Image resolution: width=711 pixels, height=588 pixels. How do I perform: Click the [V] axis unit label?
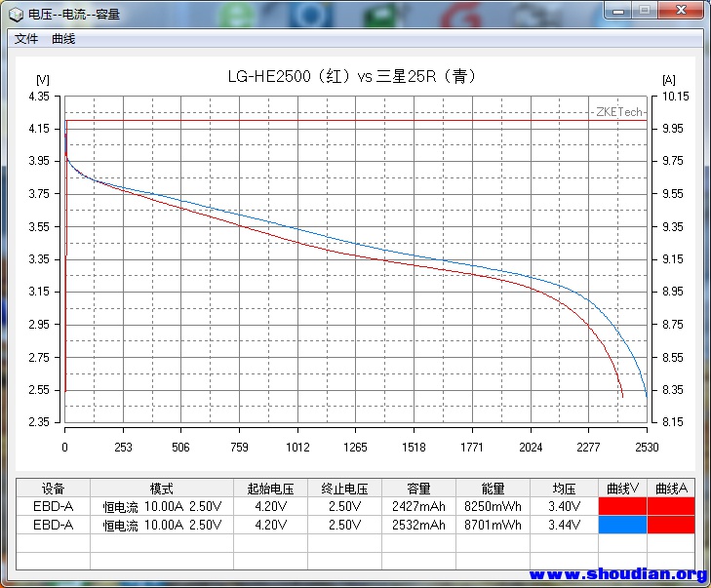click(x=43, y=80)
